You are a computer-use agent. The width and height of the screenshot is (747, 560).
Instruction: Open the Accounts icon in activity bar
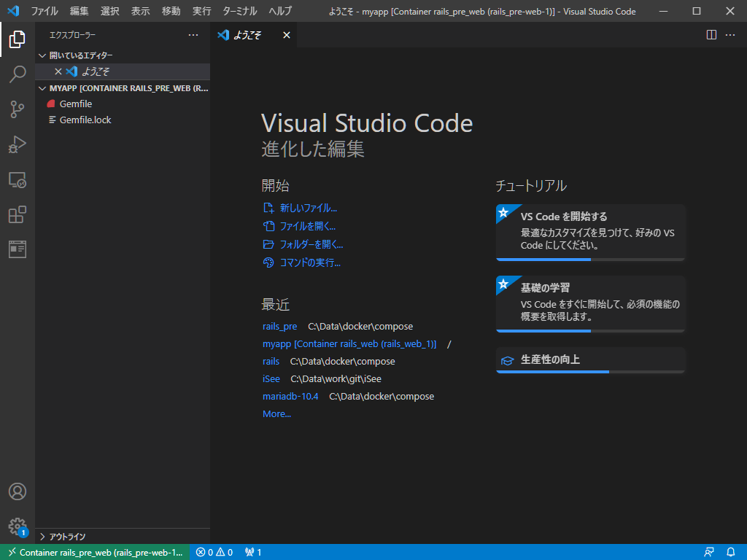18,491
